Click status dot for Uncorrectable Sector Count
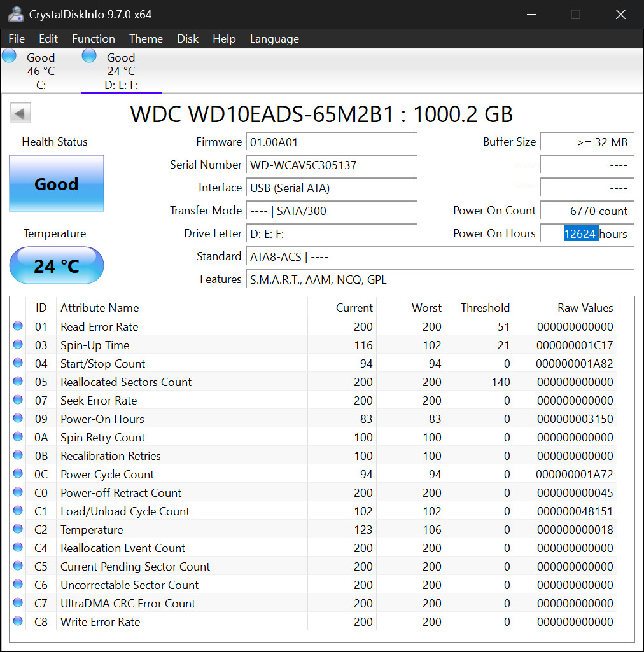The width and height of the screenshot is (644, 652). tap(18, 584)
